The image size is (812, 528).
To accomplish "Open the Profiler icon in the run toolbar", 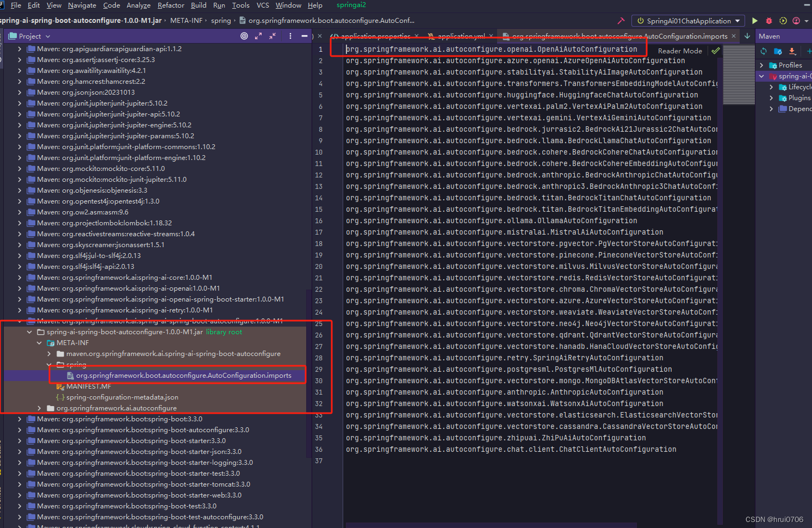I will [797, 21].
